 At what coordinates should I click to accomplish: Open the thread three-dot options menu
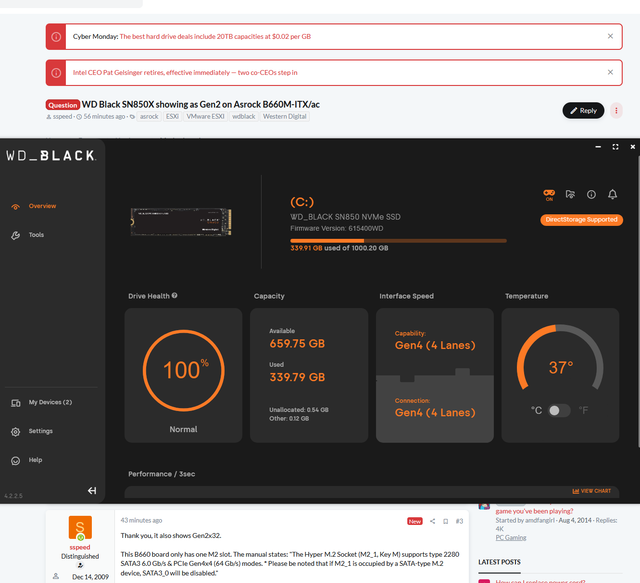[x=616, y=111]
